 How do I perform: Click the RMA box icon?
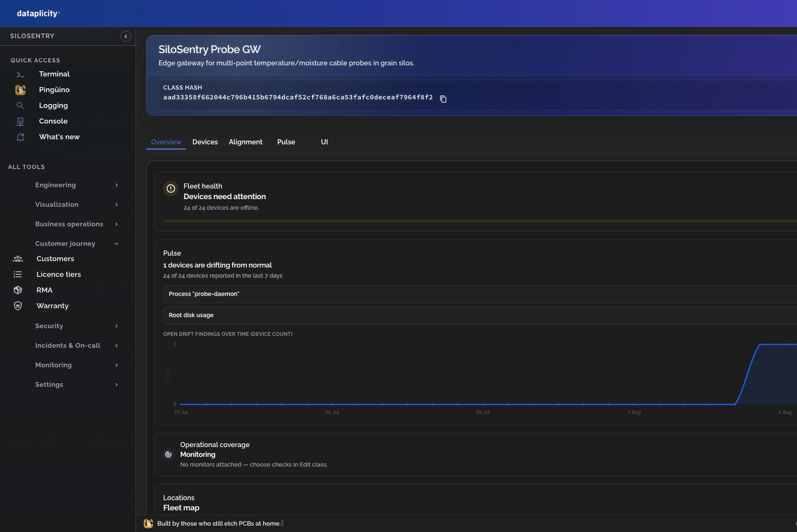(18, 290)
